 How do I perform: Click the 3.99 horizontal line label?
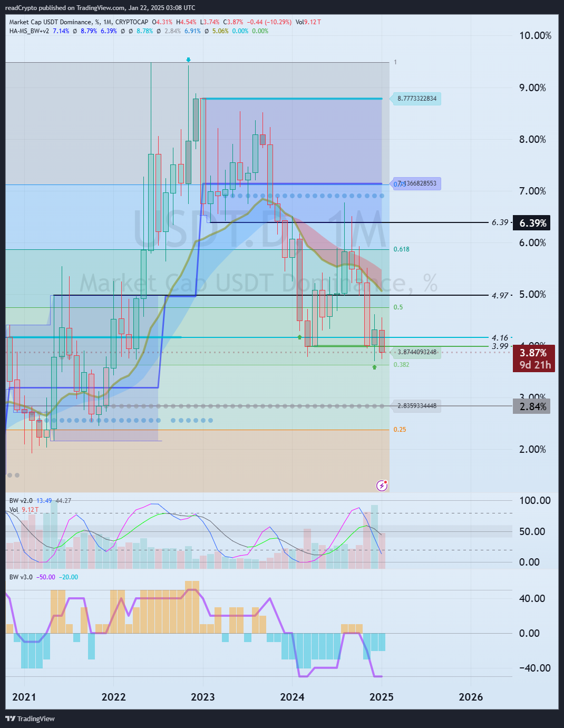pos(500,346)
